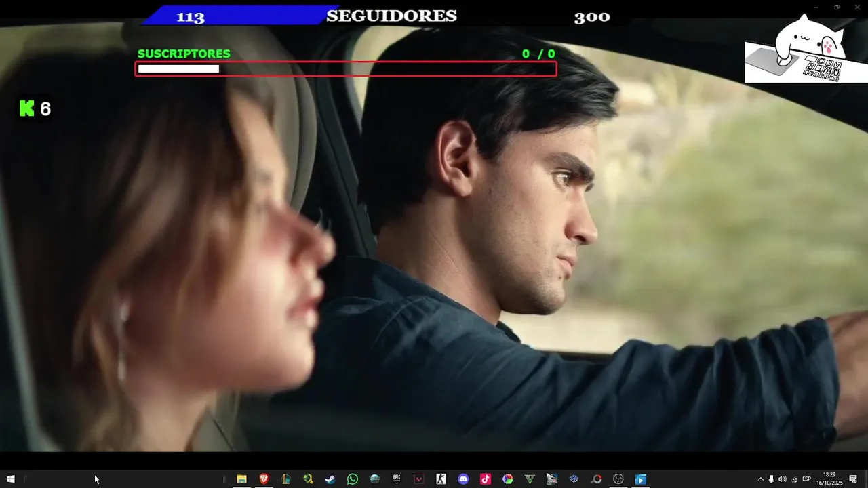Launch Counter-Strike from the taskbar

pyautogui.click(x=441, y=479)
